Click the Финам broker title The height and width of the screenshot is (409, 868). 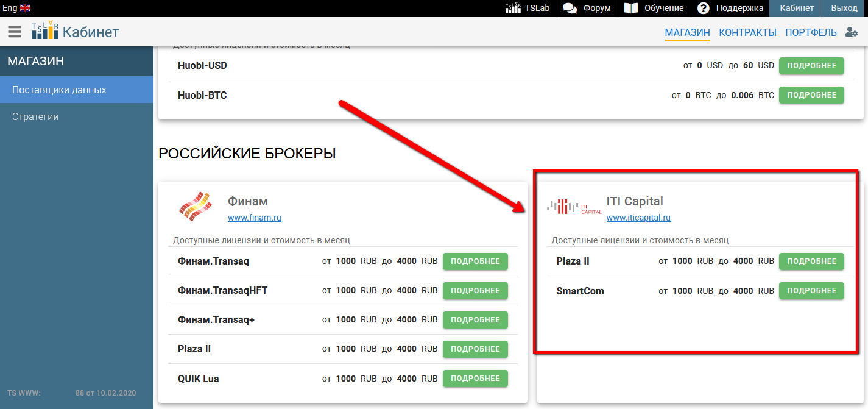248,201
